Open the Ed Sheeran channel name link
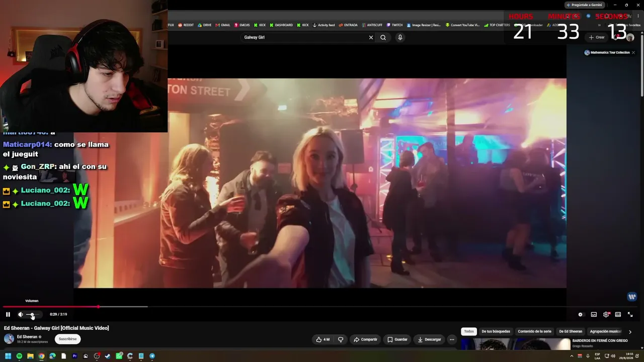The width and height of the screenshot is (644, 362). click(27, 337)
